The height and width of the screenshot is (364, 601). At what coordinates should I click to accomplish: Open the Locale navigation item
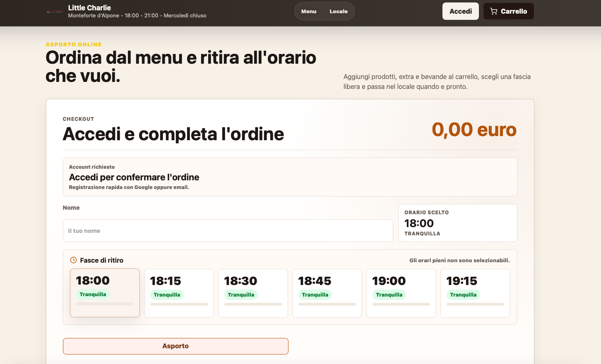[x=339, y=11]
